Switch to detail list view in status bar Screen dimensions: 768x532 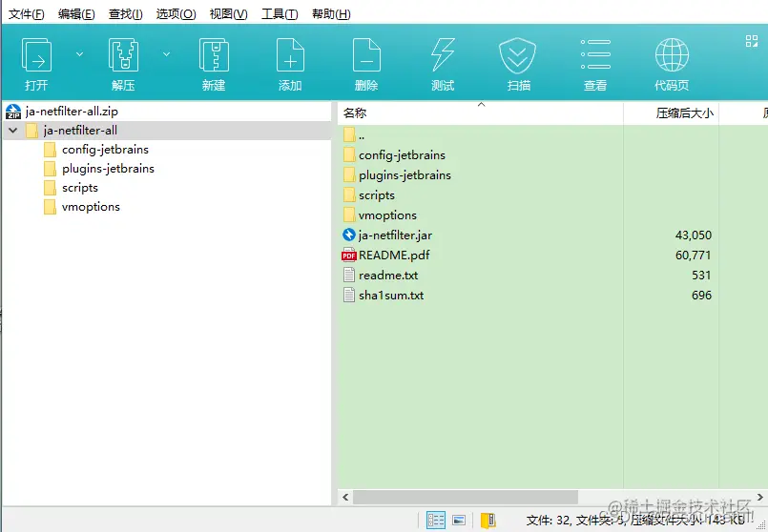click(435, 521)
